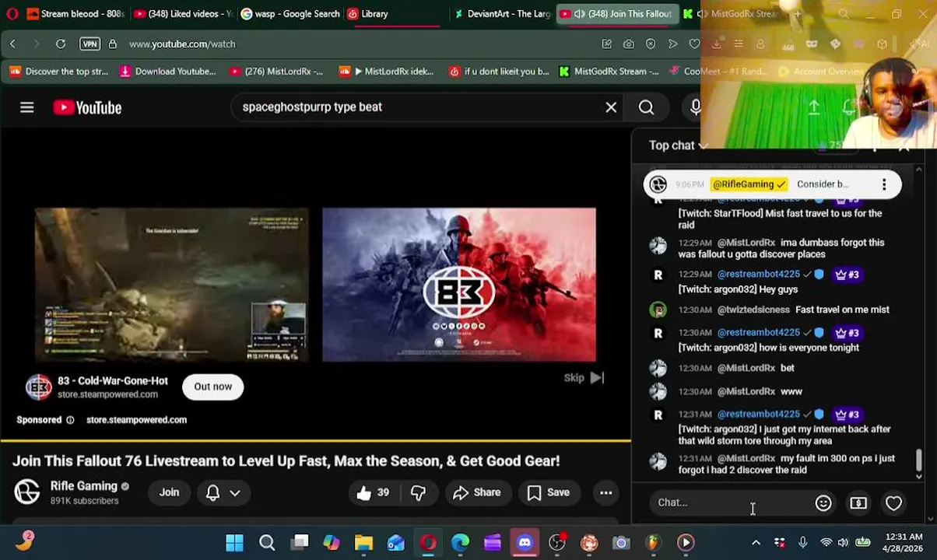Screen dimensions: 937x560
Task: Open the 'Download Youtube...' bookmark
Action: click(167, 72)
